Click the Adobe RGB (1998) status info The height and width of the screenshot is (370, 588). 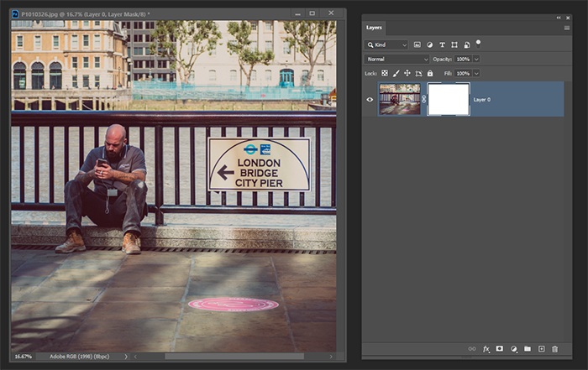coord(80,357)
